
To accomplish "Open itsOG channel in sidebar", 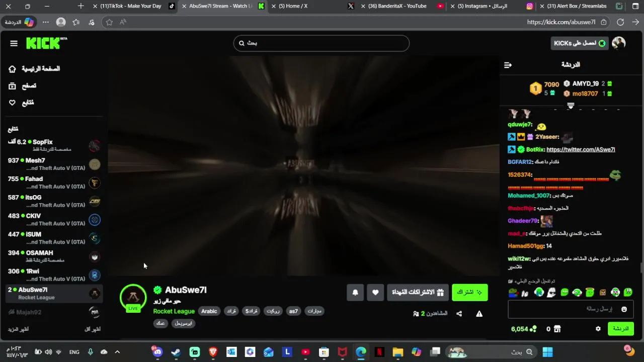I will click(x=54, y=201).
